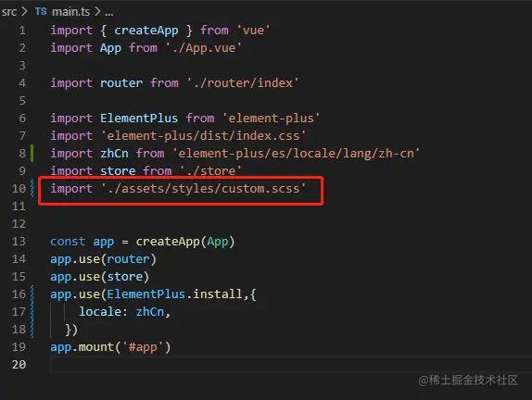The height and width of the screenshot is (400, 532).
Task: Select line number 1 in gutter
Action: click(22, 31)
